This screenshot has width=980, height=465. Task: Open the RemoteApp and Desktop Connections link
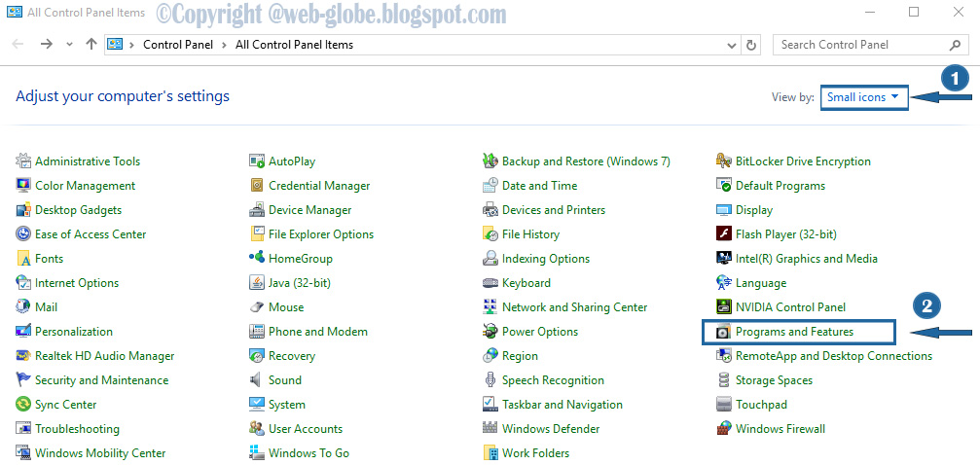[834, 356]
